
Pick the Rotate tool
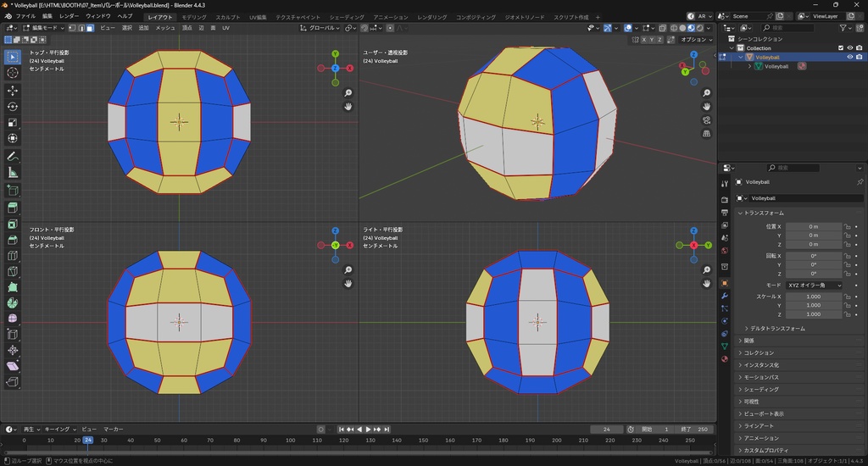click(13, 106)
